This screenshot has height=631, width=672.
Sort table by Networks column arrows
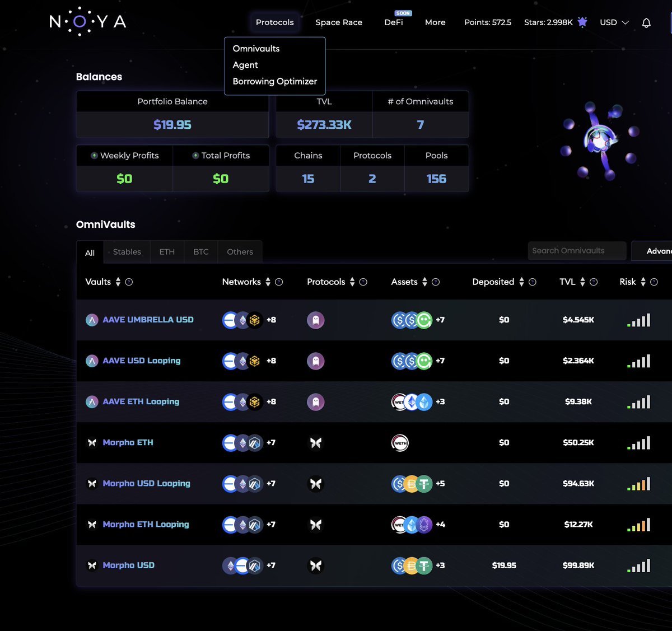pos(268,282)
